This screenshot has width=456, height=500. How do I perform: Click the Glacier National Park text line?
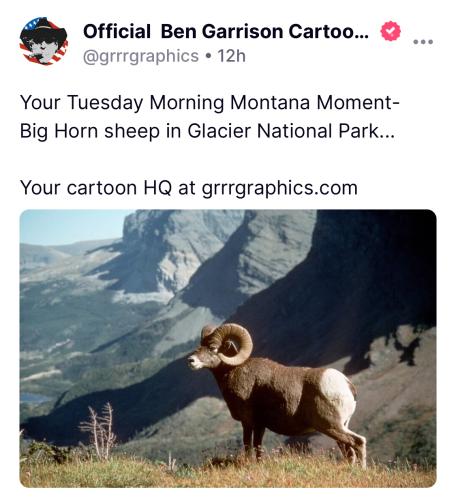click(207, 131)
